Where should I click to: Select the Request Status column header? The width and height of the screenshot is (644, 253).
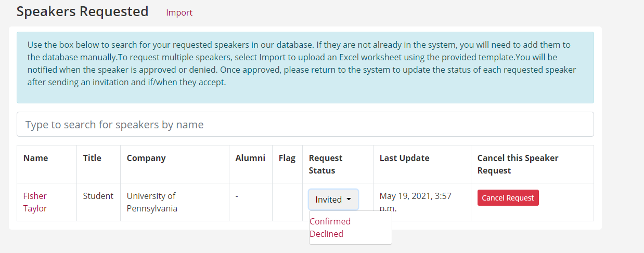pyautogui.click(x=326, y=164)
